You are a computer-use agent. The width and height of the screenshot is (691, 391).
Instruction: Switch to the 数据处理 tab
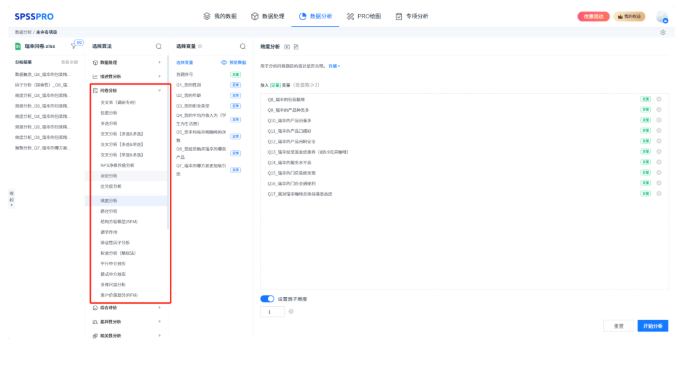[267, 16]
